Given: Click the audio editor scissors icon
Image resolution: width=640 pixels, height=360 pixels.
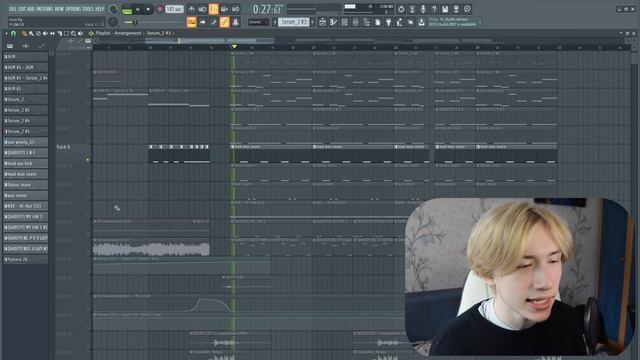Looking at the screenshot, I should pos(412,9).
